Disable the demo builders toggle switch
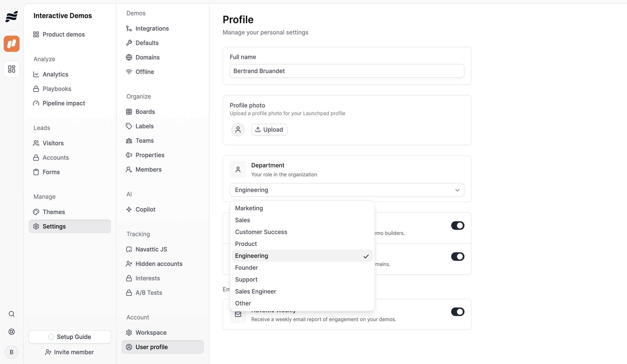Image resolution: width=627 pixels, height=364 pixels. 457,225
